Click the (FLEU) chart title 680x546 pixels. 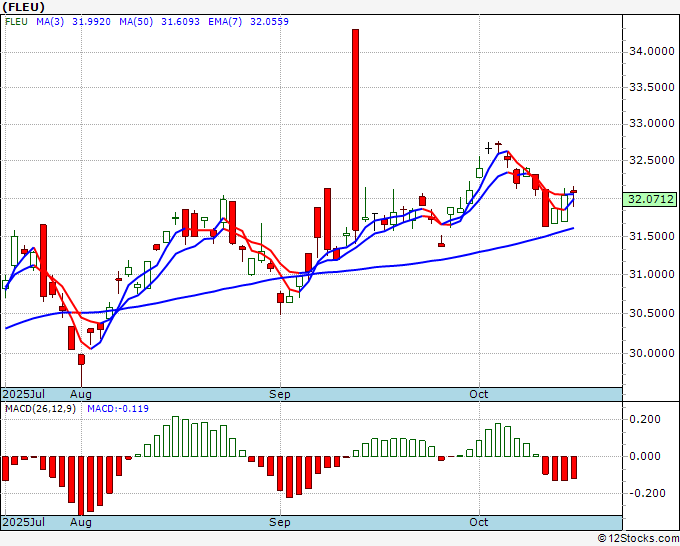tap(23, 7)
